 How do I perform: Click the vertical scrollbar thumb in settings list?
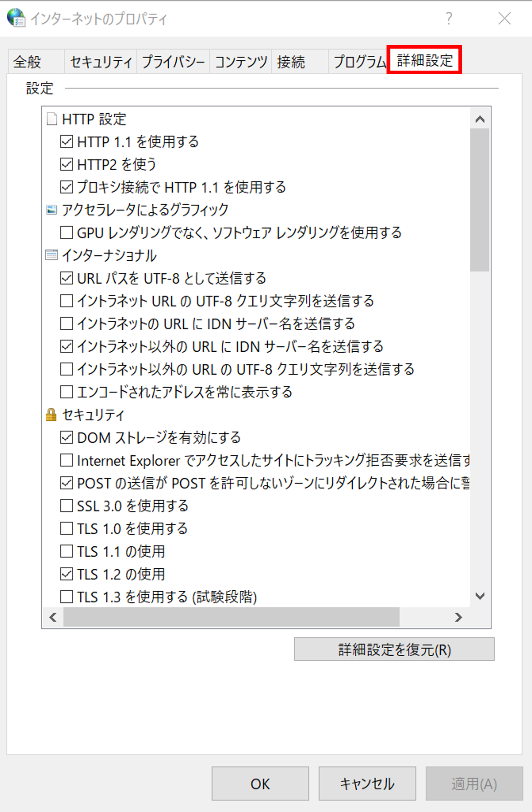[x=479, y=200]
